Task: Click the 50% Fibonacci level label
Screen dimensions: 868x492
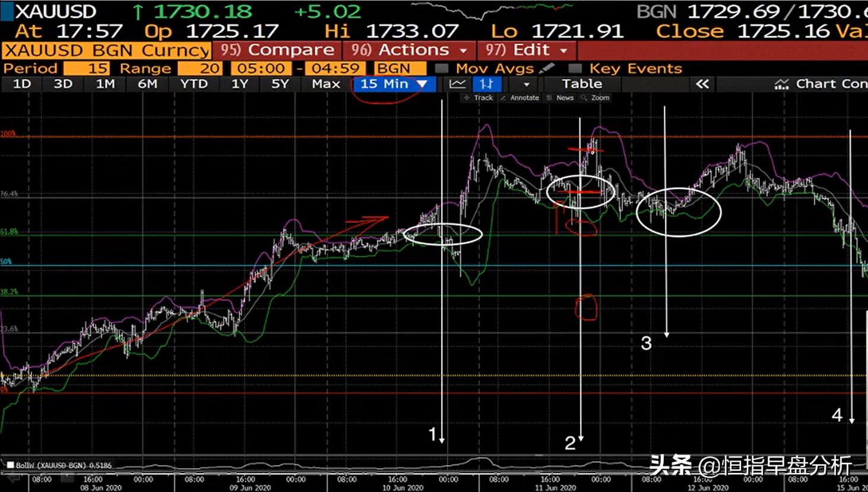Action: (6, 261)
